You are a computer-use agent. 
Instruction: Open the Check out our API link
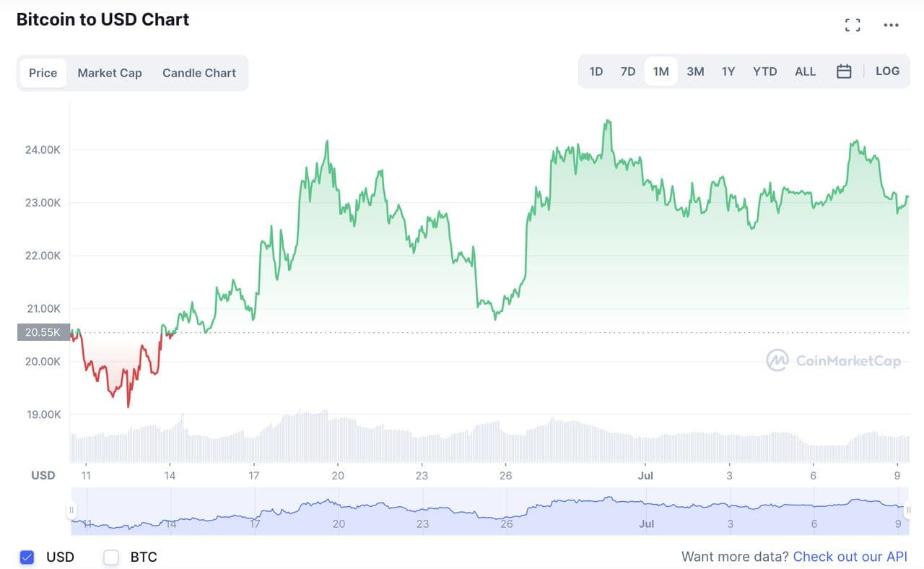(x=850, y=557)
